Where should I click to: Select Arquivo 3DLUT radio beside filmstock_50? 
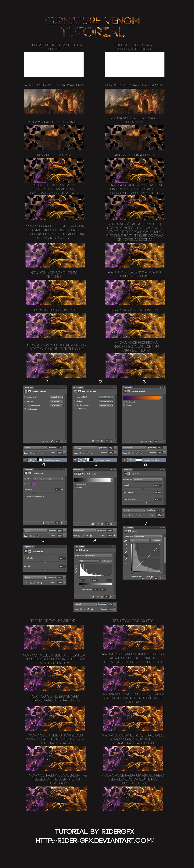pyautogui.click(x=25, y=397)
